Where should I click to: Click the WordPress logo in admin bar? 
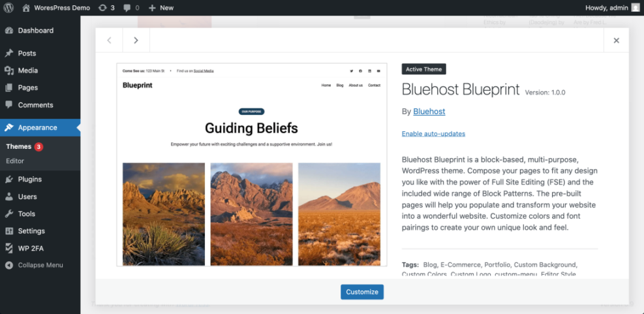click(x=8, y=7)
